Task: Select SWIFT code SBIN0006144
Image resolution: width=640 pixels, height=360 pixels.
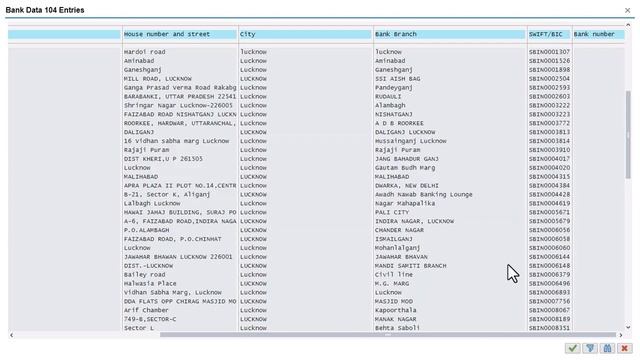Action: 549,257
